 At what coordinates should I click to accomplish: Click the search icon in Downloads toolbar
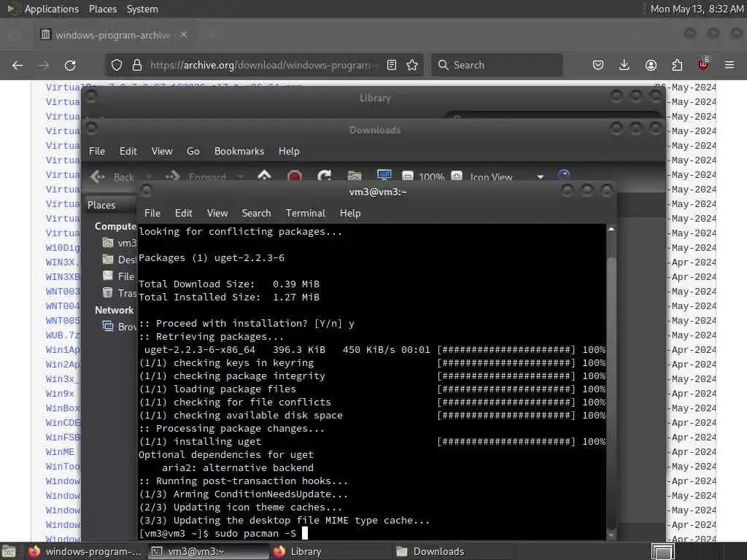564,176
